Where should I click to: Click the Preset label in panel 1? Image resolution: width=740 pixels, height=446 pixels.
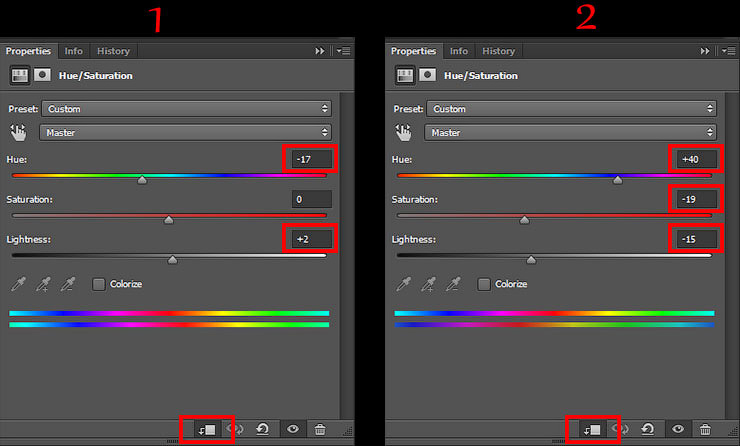pyautogui.click(x=23, y=109)
